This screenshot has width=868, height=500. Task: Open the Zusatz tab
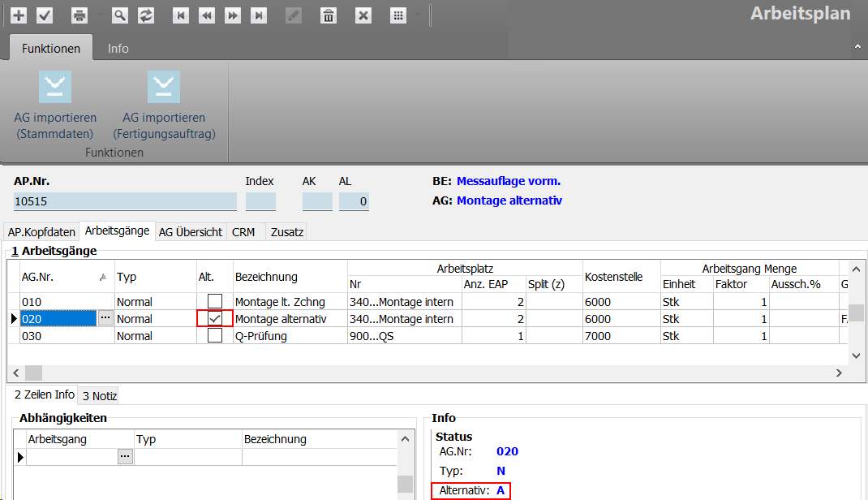(x=286, y=232)
